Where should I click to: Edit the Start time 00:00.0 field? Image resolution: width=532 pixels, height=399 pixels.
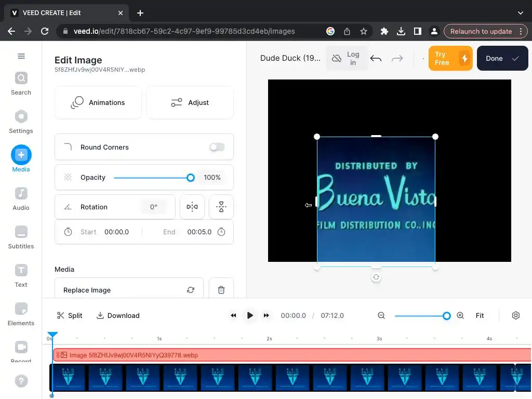[116, 232]
